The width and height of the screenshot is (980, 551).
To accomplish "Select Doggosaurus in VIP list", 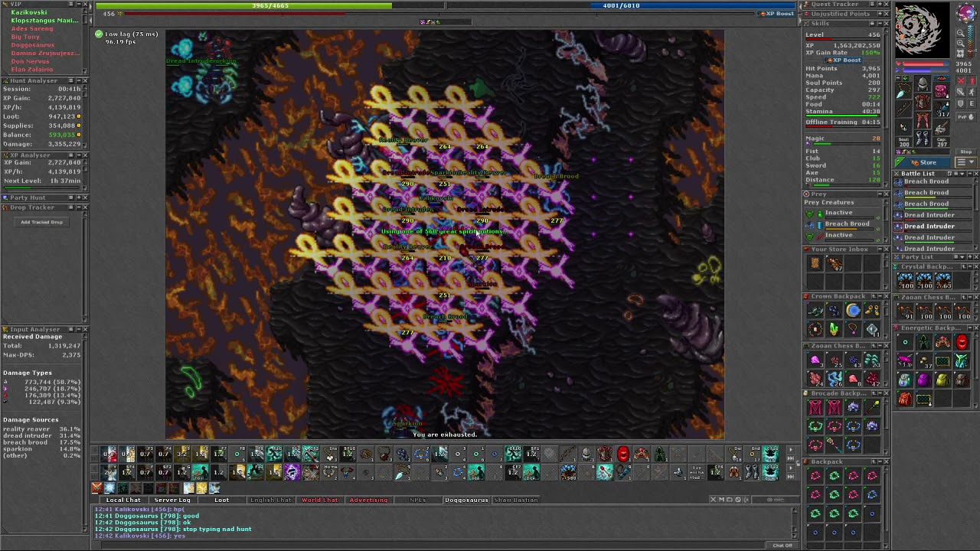I will coord(33,45).
